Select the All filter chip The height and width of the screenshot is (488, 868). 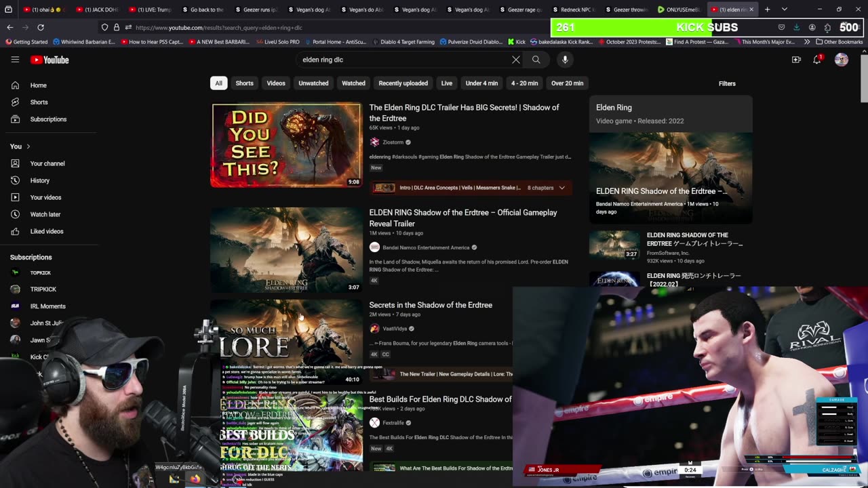218,83
